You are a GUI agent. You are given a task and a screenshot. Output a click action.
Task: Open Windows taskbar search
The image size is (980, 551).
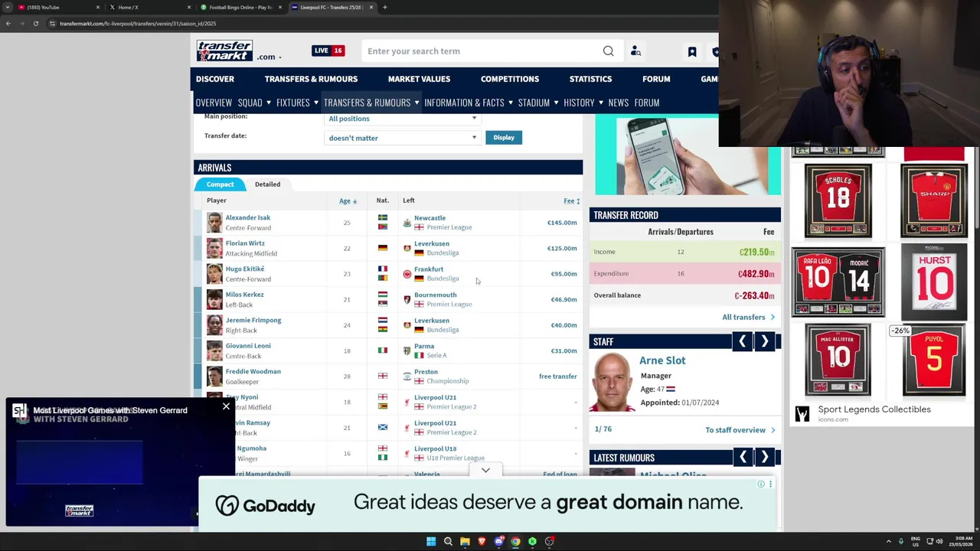[x=448, y=541]
